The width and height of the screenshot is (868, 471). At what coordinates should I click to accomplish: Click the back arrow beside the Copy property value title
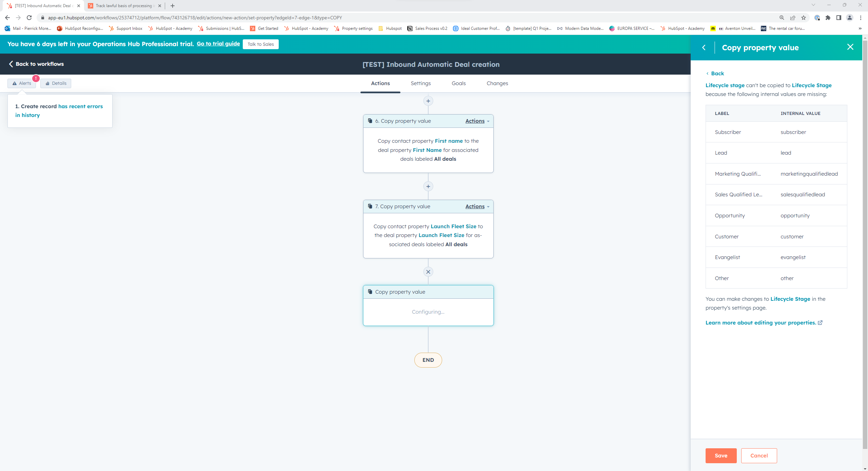click(x=704, y=47)
